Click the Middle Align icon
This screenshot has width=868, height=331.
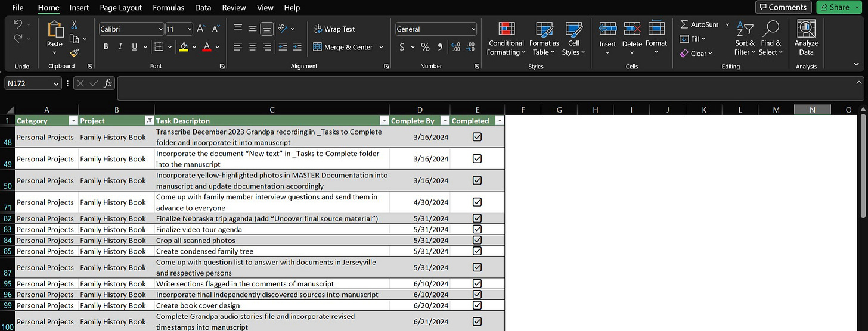(252, 29)
